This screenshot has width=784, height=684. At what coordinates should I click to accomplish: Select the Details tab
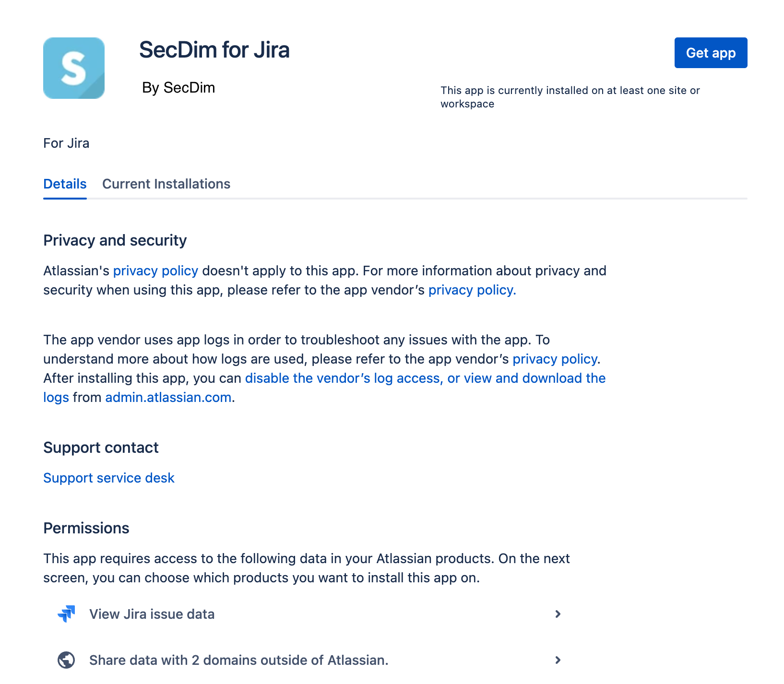click(65, 184)
